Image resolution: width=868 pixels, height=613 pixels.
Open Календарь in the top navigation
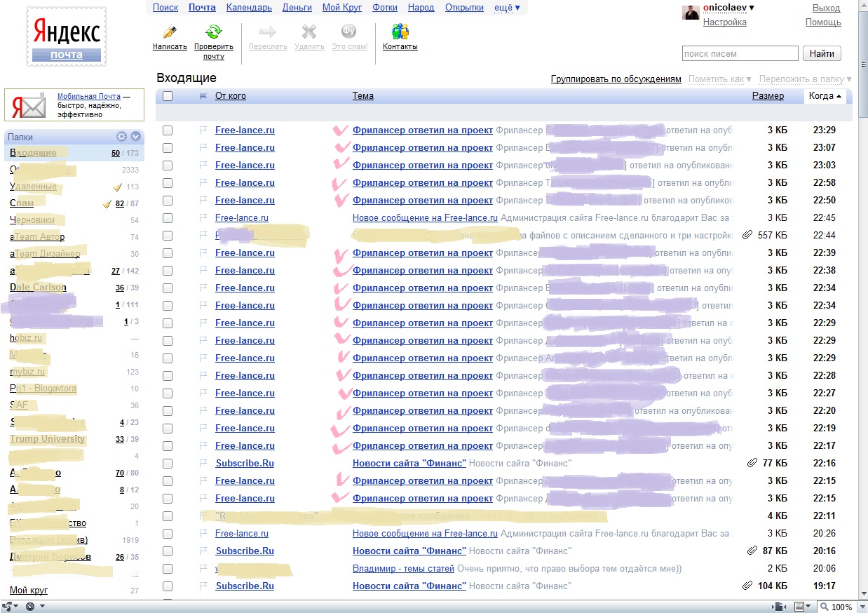pos(249,8)
